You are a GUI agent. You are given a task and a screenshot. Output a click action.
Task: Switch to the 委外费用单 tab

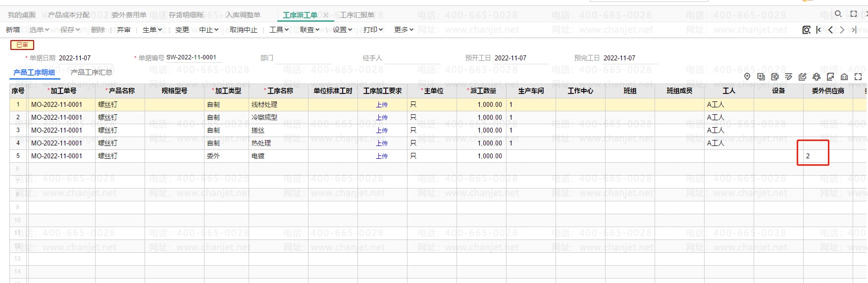click(x=129, y=15)
